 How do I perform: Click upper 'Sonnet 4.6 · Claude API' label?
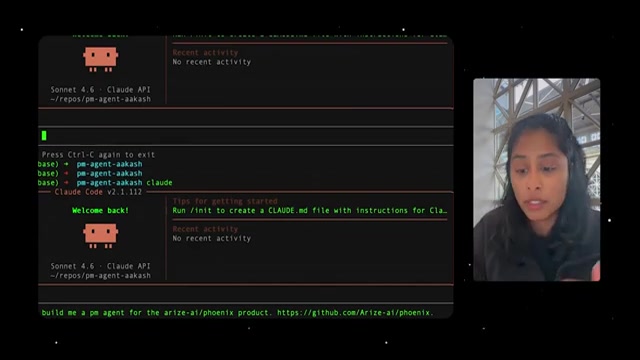(x=100, y=90)
